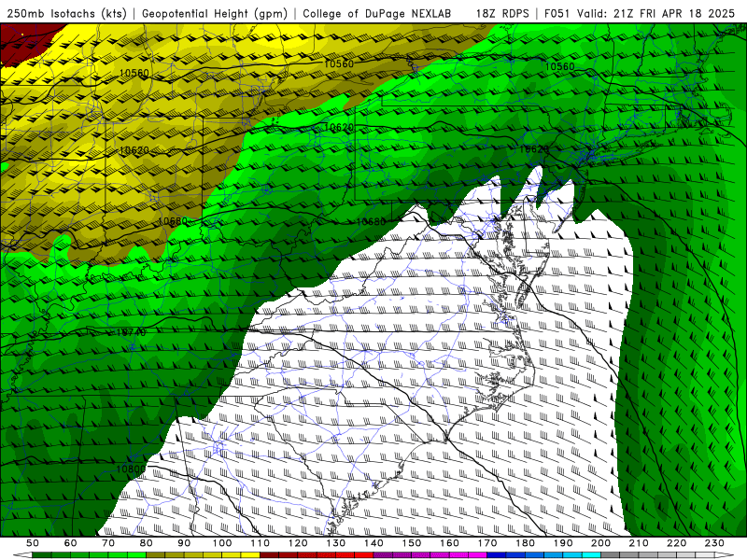Click the 10800 height contour label
The image size is (747, 560).
click(x=131, y=469)
